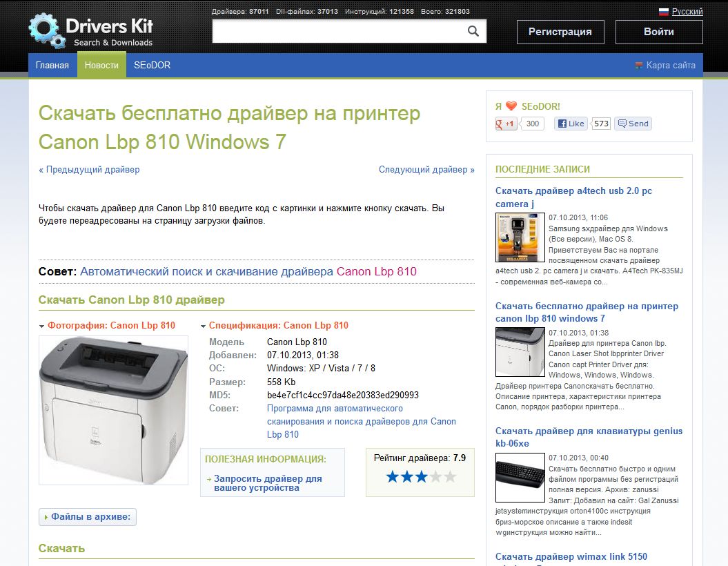
Task: Open Программа для автоматического сканирования link
Action: coord(361,422)
